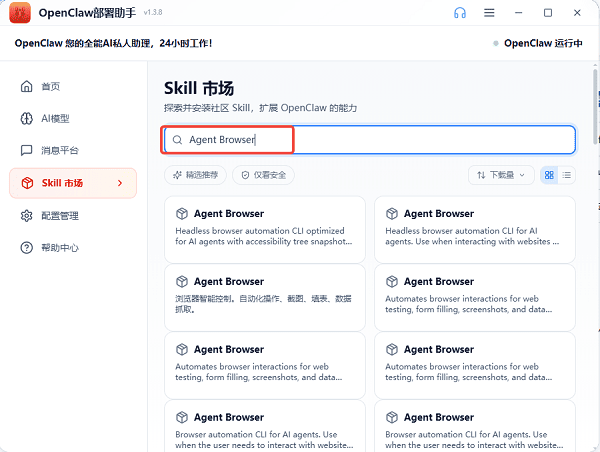Open Agent Browser card with accessibility tree snapshot
Screen dimensions: 600x452
click(265, 230)
